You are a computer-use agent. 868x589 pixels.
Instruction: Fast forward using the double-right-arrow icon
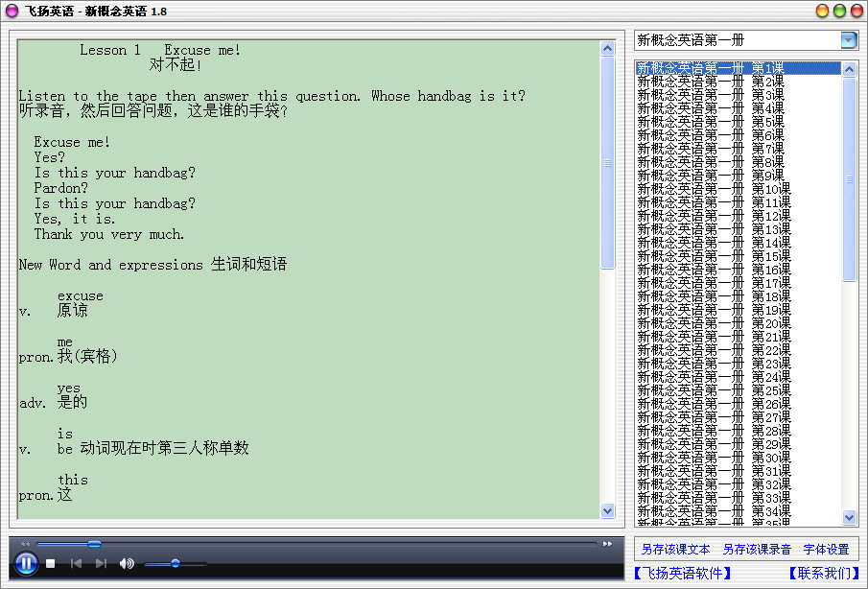tap(606, 543)
